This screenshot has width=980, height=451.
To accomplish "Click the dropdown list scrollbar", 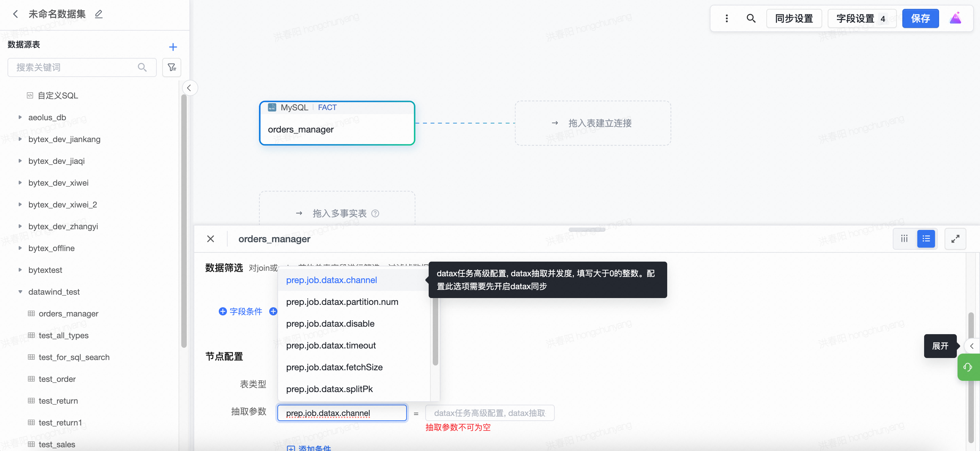I will point(435,331).
